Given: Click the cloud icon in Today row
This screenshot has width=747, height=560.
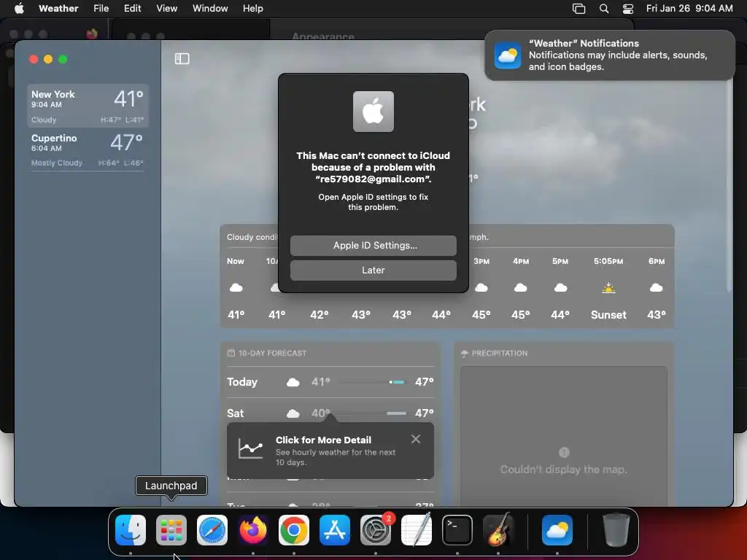Looking at the screenshot, I should point(293,382).
